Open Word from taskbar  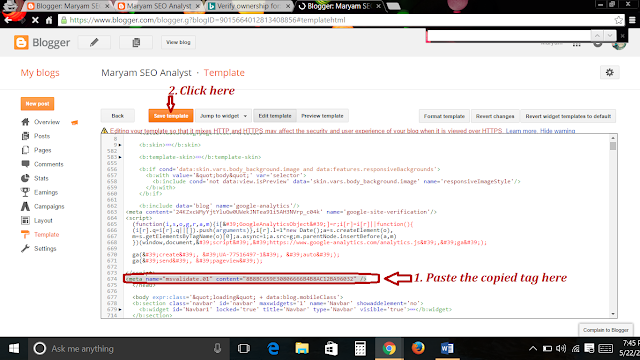[447, 349]
